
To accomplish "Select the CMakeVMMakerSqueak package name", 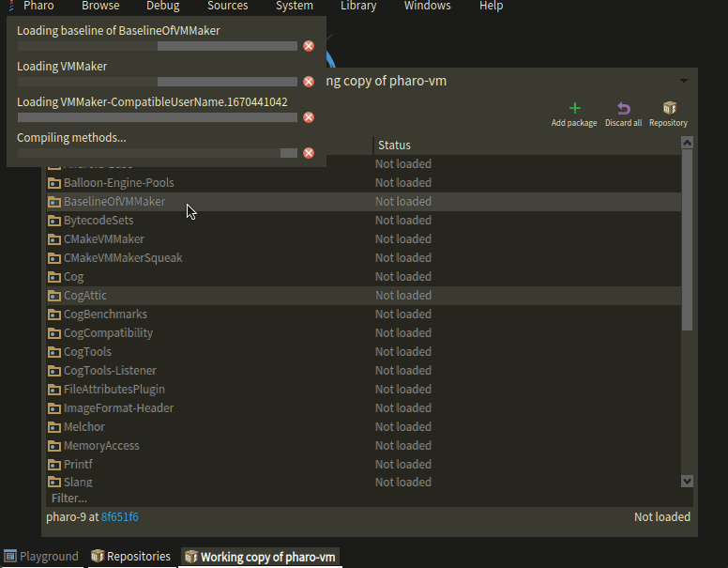I will (123, 258).
